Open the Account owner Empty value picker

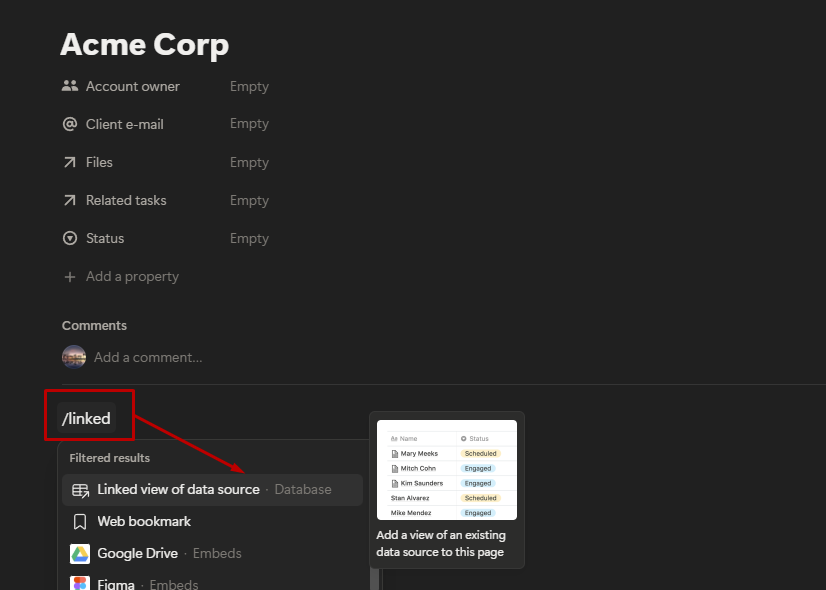click(x=249, y=86)
